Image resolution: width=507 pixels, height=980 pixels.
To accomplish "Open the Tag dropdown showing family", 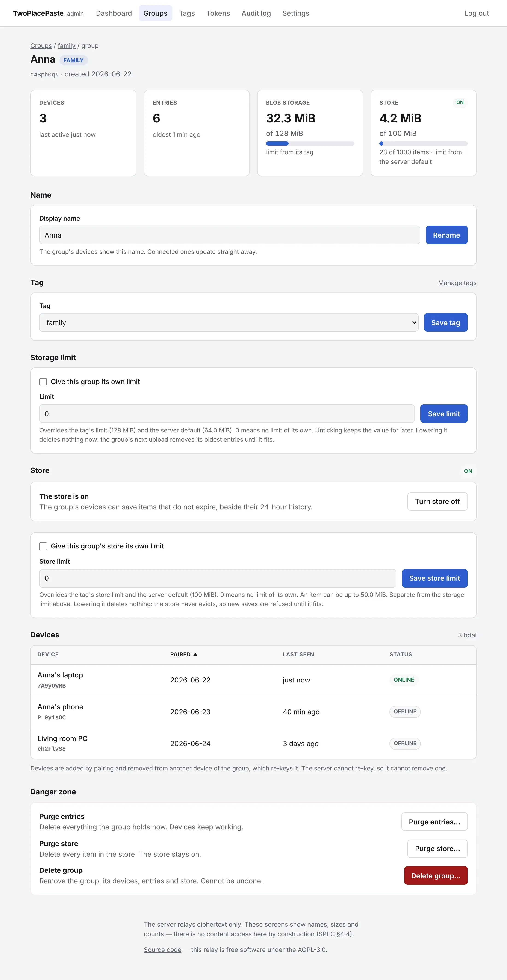I will 229,323.
